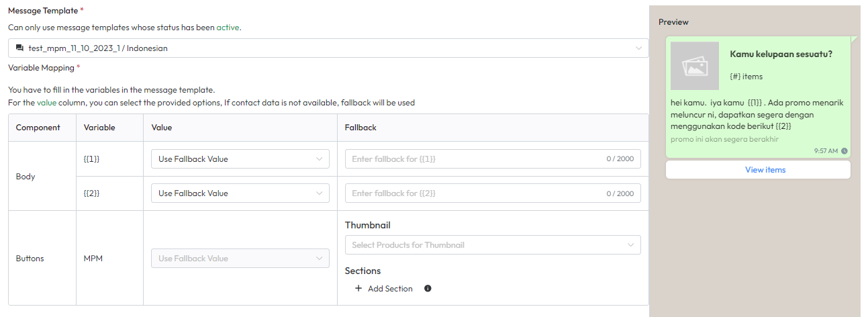Click the green 'active' status link
Image resolution: width=868 pixels, height=317 pixels.
tap(228, 28)
